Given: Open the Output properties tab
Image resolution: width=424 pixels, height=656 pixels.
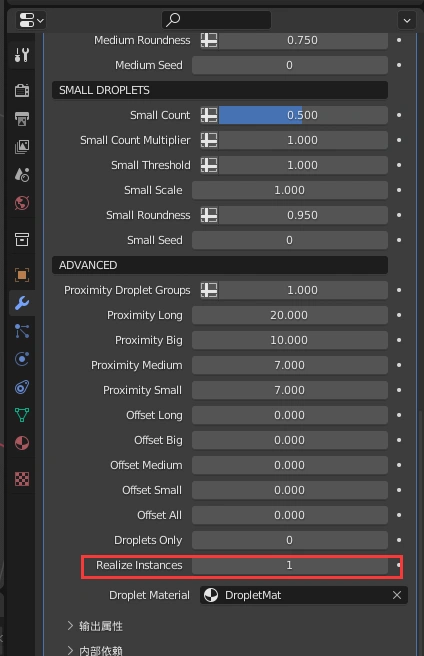Looking at the screenshot, I should point(22,118).
